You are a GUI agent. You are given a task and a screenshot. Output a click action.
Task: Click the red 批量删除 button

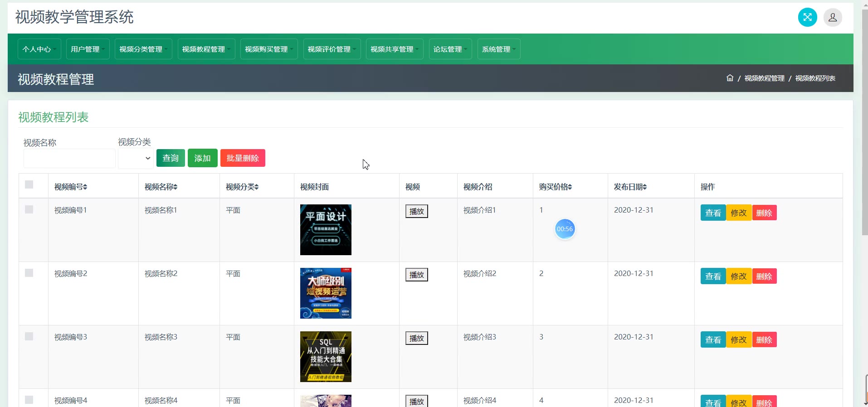(243, 158)
